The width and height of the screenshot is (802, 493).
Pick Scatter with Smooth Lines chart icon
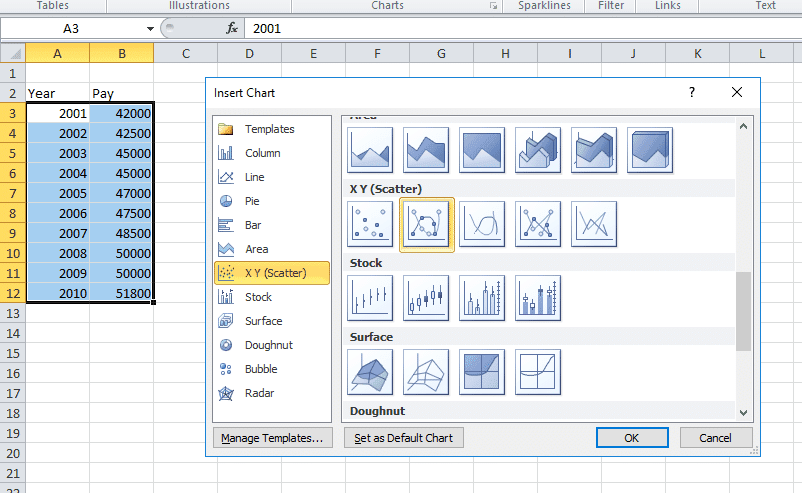click(483, 224)
